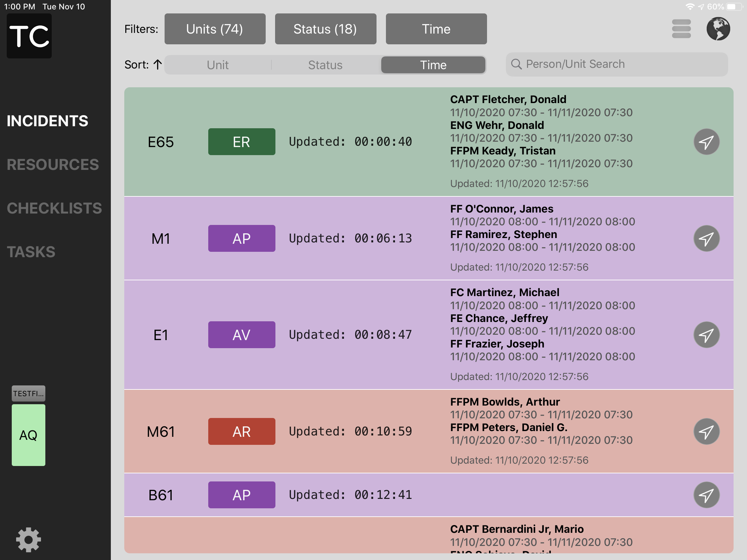Open the Status (18) filter
Viewport: 747px width, 560px height.
click(x=325, y=29)
